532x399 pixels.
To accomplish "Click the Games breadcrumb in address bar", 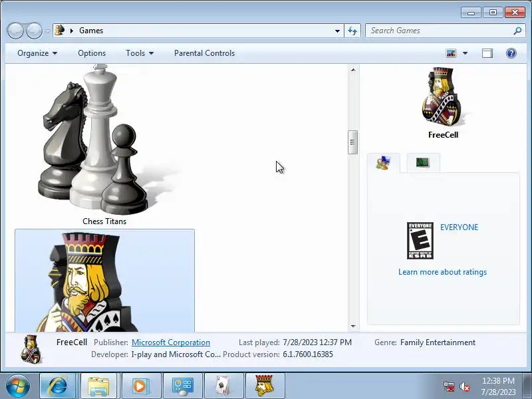I will point(91,31).
